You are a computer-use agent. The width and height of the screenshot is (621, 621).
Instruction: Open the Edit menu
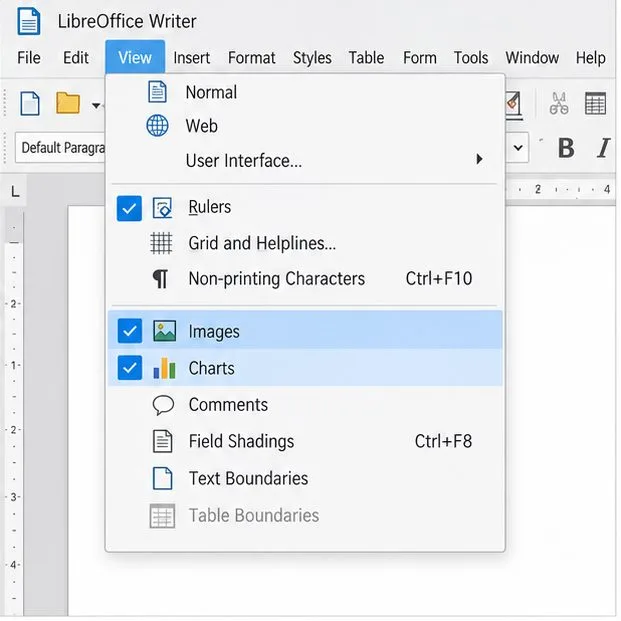tap(76, 58)
